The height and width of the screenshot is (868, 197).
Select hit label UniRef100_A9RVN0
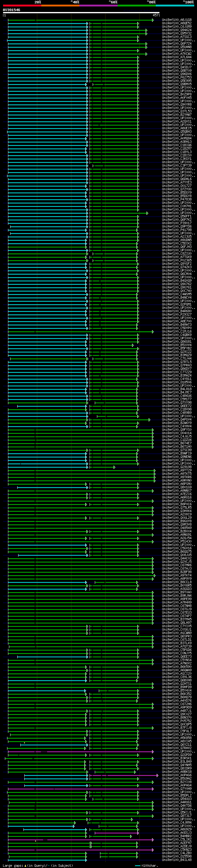177,481
